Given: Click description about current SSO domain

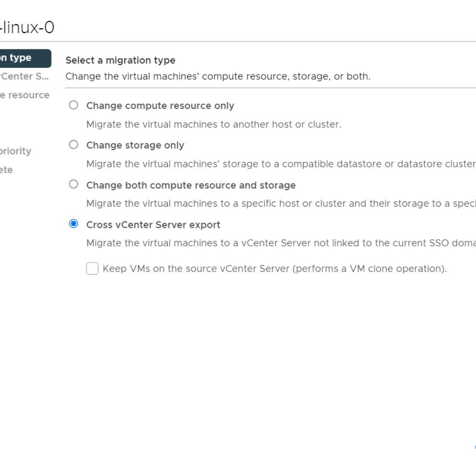Looking at the screenshot, I should coord(281,243).
